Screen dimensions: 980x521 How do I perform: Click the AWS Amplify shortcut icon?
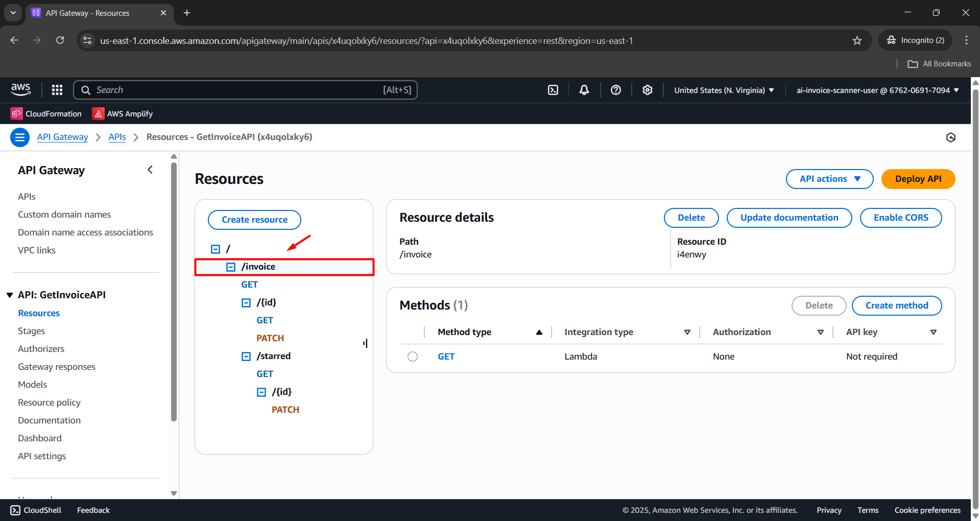[x=98, y=114]
